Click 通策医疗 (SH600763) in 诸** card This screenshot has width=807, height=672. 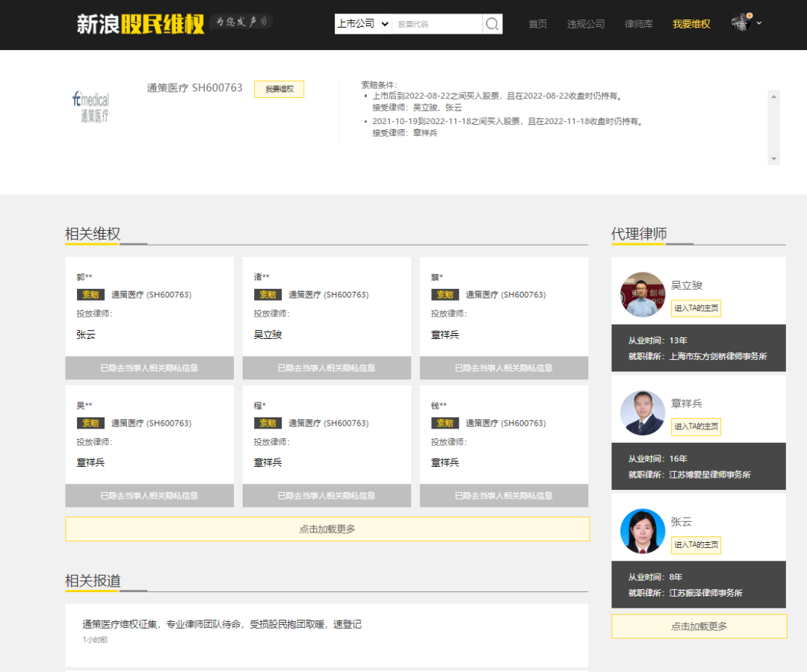point(328,295)
